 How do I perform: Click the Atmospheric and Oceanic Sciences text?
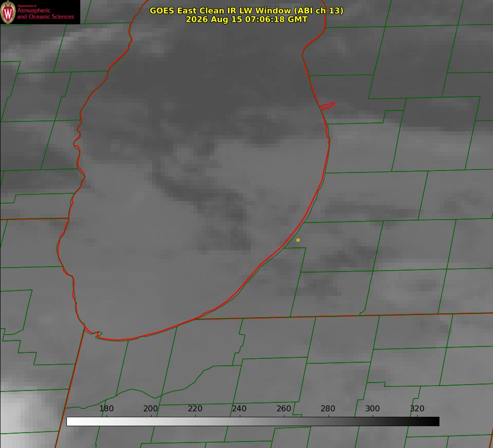(x=45, y=13)
